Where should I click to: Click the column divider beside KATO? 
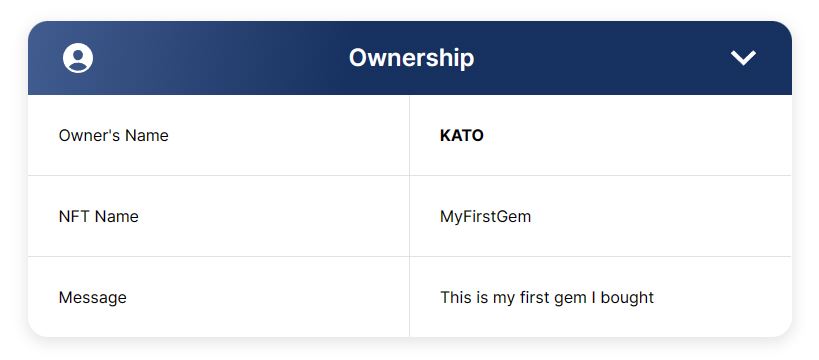tap(410, 135)
